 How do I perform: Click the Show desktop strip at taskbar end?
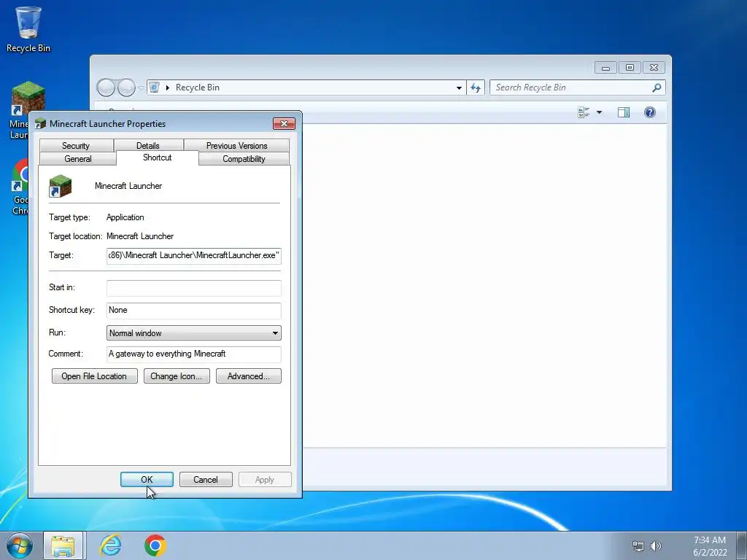coord(742,545)
